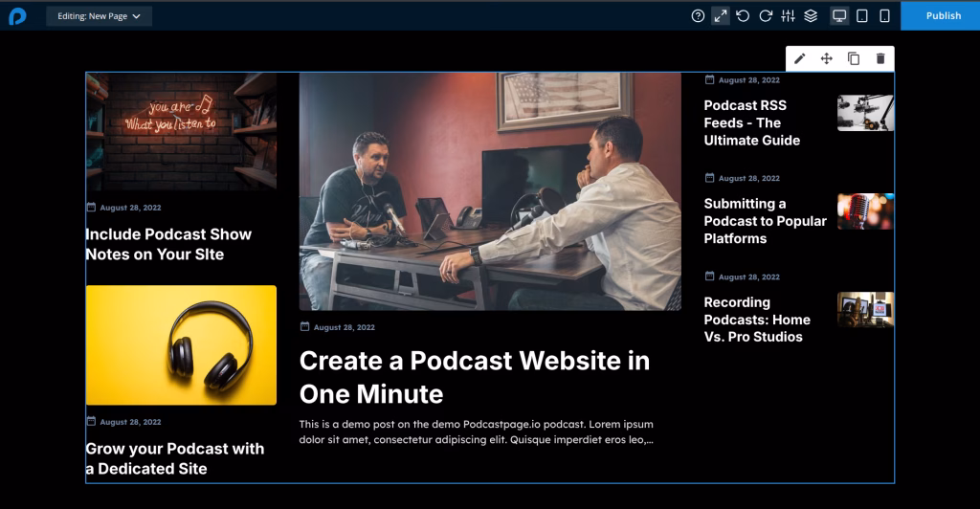Open the Editing: New Page dropdown
Screen dimensions: 980x509
click(99, 16)
